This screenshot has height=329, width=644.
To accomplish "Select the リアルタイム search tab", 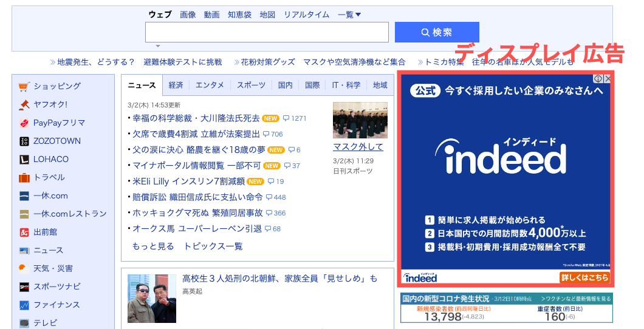I will click(x=307, y=15).
